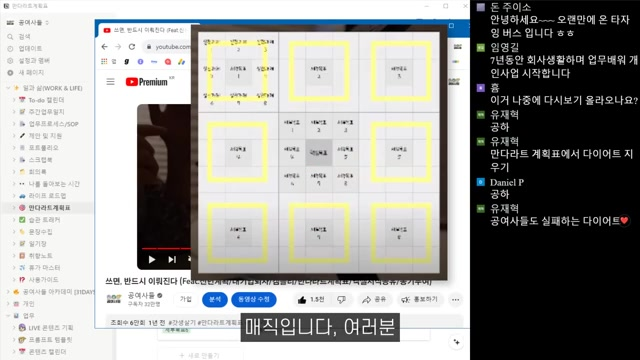This screenshot has width=640, height=360.
Task: Expand the 개인 section arrow
Action: [x=8, y=304]
